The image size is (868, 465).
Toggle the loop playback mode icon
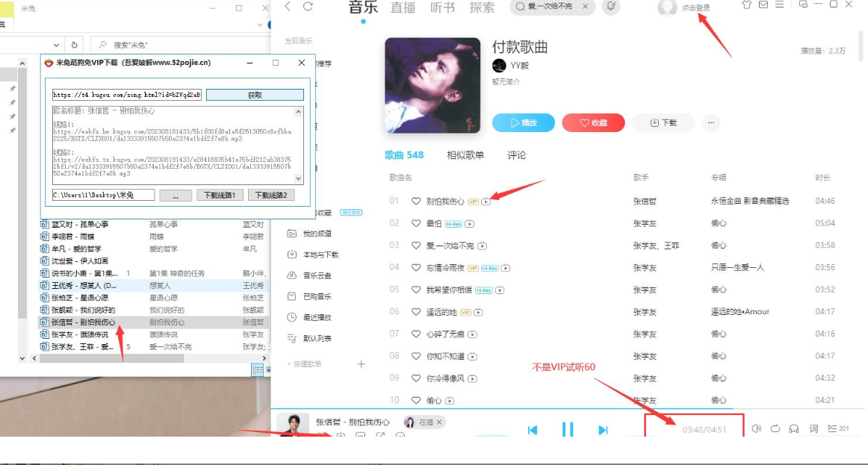tap(775, 428)
